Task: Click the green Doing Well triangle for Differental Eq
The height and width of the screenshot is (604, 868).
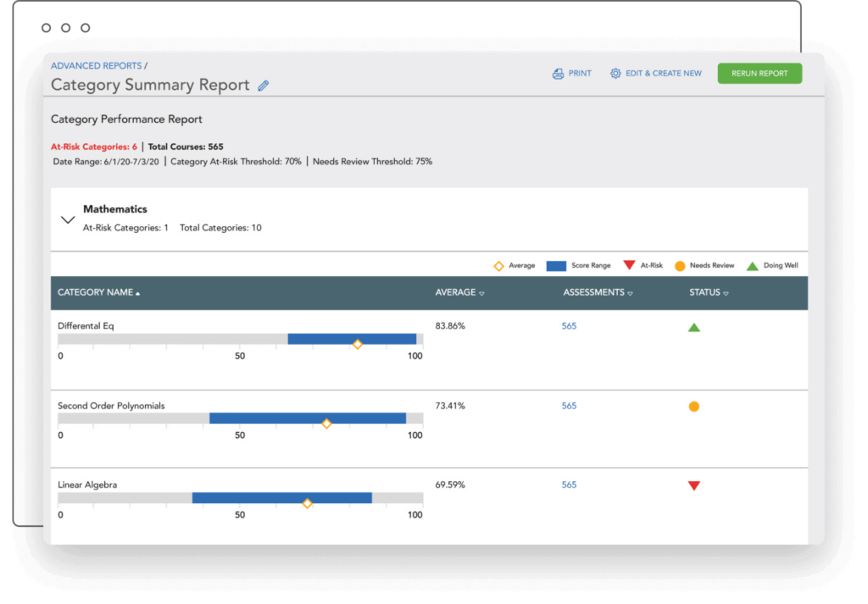Action: coord(694,327)
